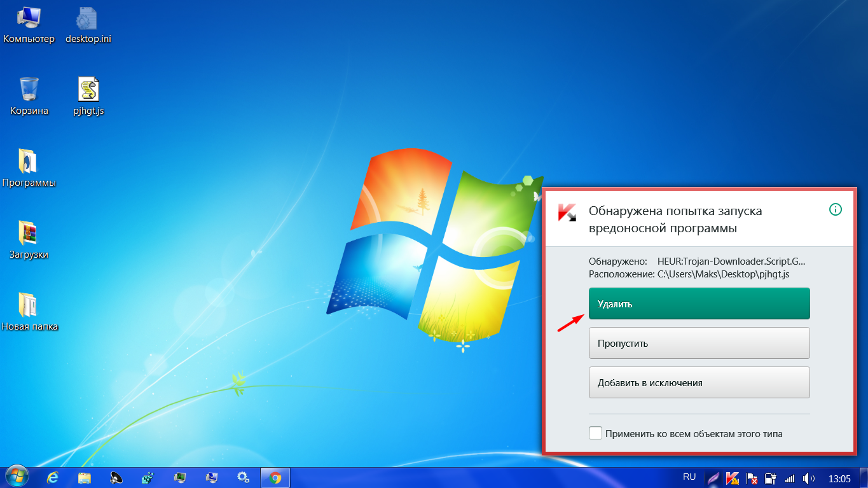Click the 13:05 taskbar clock
This screenshot has width=868, height=488.
tap(839, 478)
